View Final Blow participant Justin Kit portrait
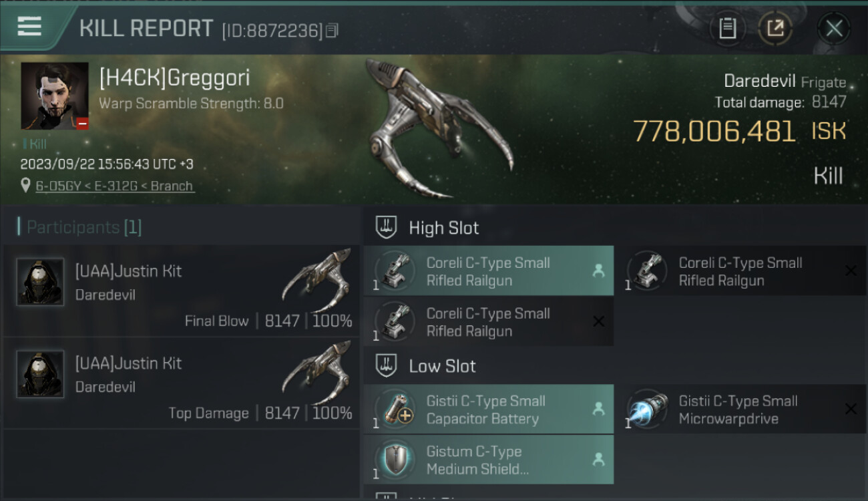Image resolution: width=868 pixels, height=501 pixels. coord(40,282)
